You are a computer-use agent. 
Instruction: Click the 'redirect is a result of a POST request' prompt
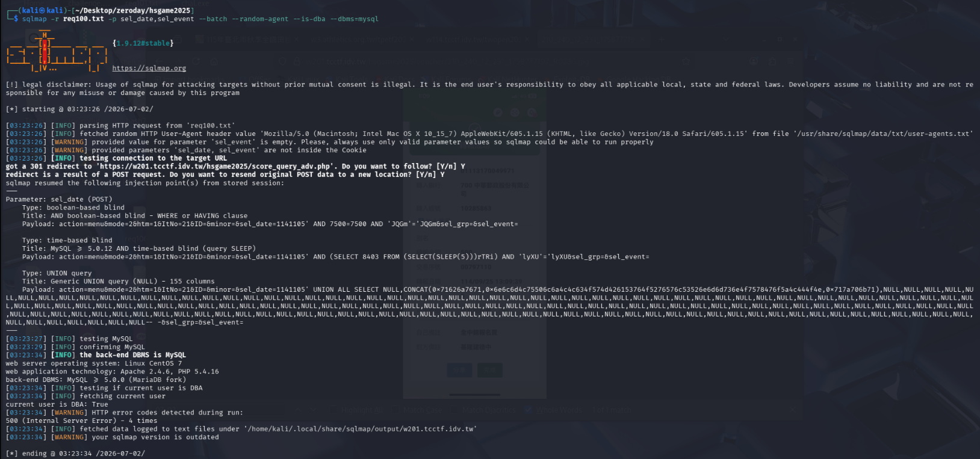(225, 174)
